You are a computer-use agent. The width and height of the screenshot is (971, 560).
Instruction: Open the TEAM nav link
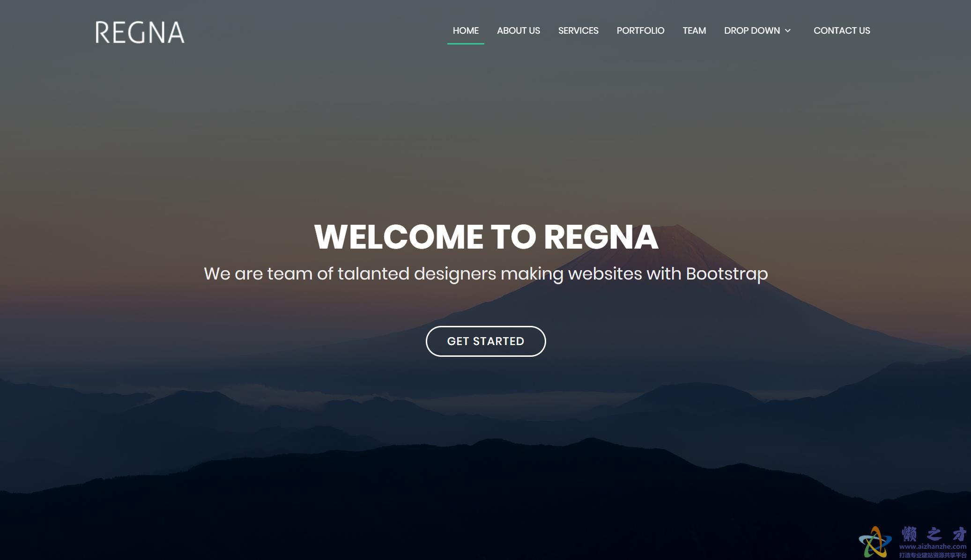tap(694, 30)
